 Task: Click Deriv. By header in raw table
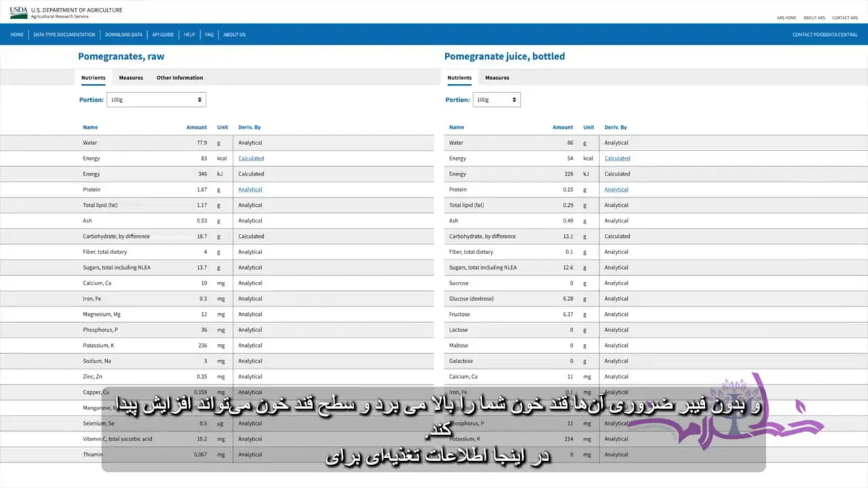pyautogui.click(x=250, y=127)
